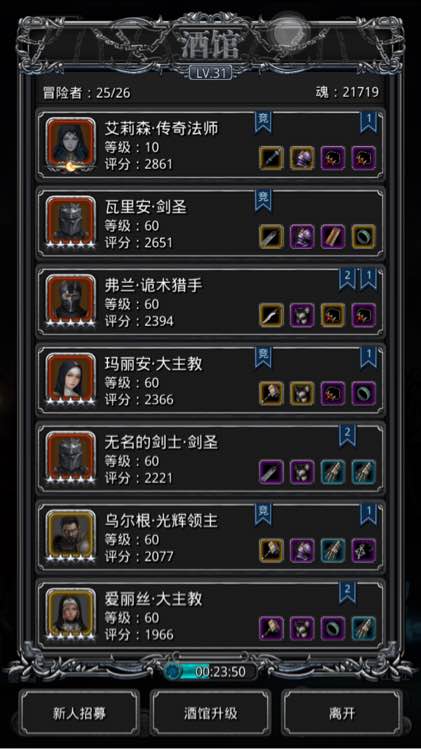Click the number 2 banner on 无名的剑士·剑圣
421x750 pixels.
coord(347,436)
